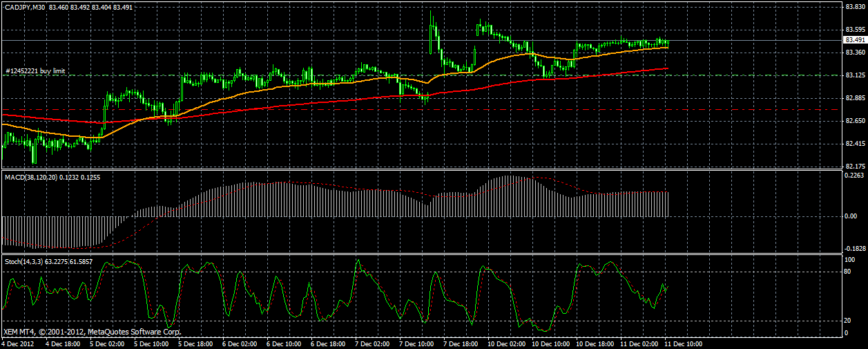Click the 5 Dec 10:00 time label
Screen dimensions: 868x349
pyautogui.click(x=151, y=343)
